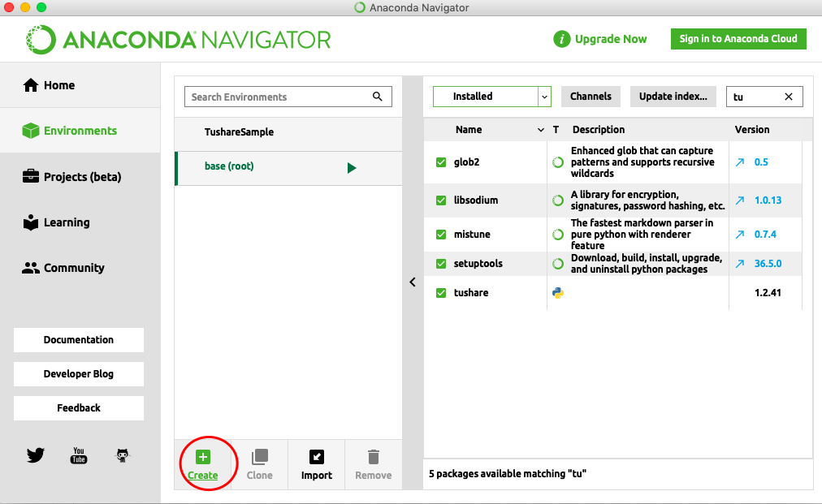822x504 pixels.
Task: Click the search magnifier in Search Environments
Action: [x=378, y=97]
